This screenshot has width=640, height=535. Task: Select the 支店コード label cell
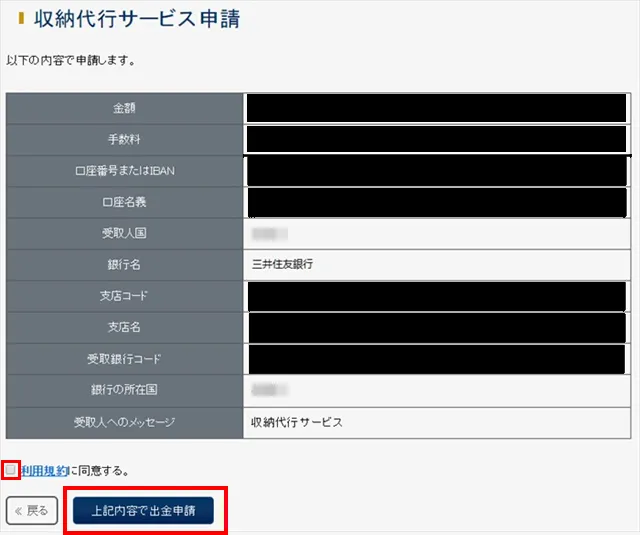click(x=125, y=297)
